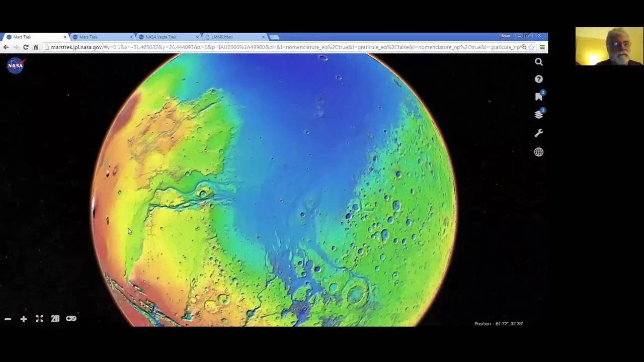Click the Mars globe terrain map

[274, 190]
